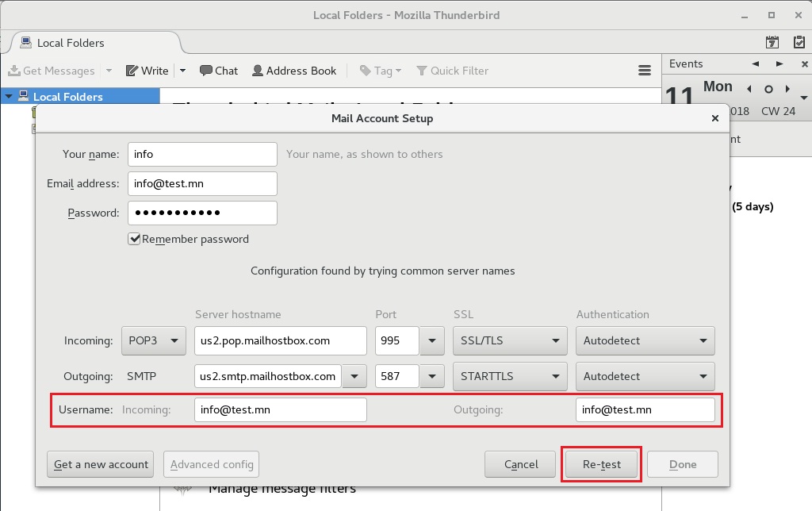Image resolution: width=812 pixels, height=511 pixels.
Task: Click the Password input field
Action: coord(202,213)
